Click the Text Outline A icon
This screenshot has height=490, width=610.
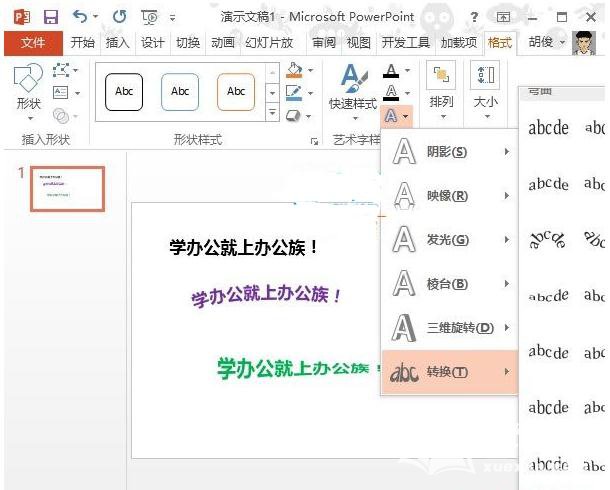(x=391, y=93)
